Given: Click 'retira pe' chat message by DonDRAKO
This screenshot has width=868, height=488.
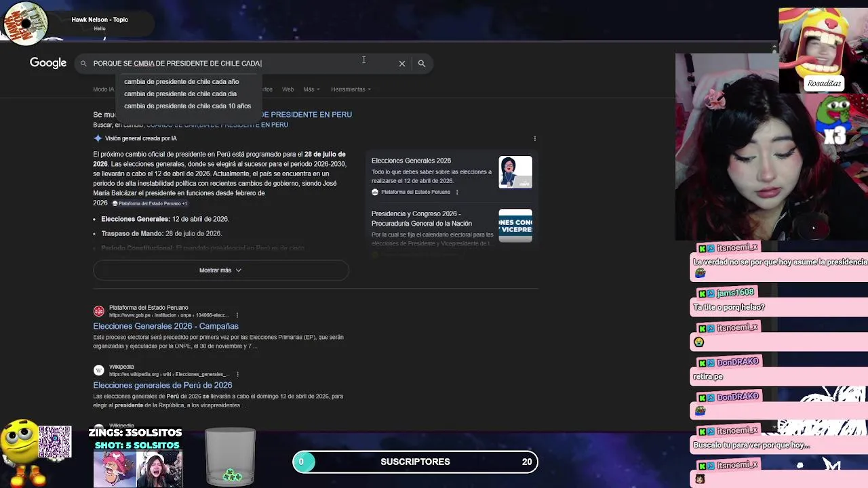Looking at the screenshot, I should [x=708, y=376].
